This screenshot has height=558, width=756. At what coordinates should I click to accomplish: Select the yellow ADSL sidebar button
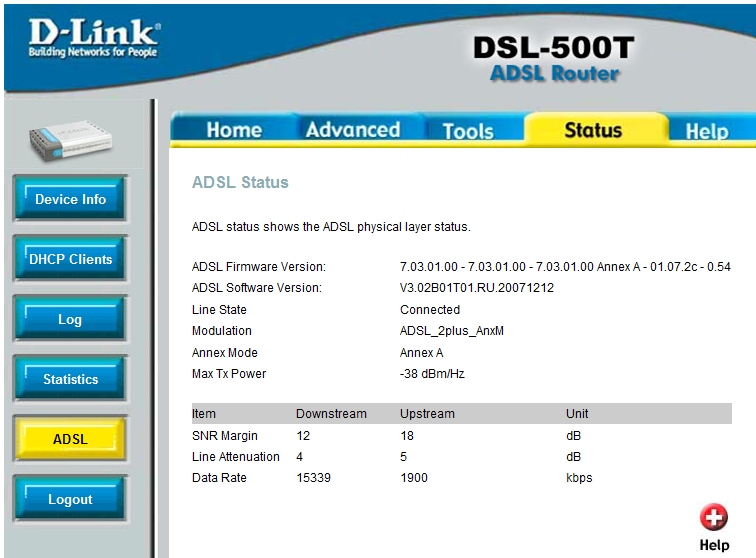click(70, 439)
